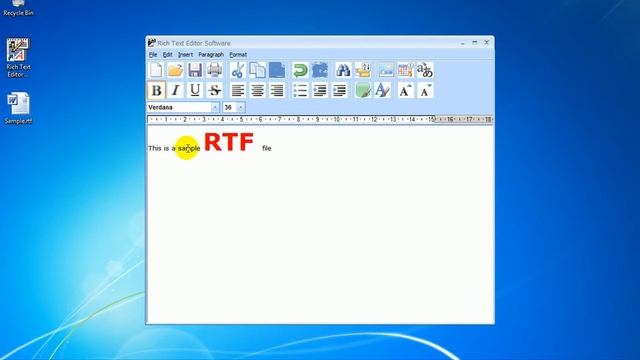Print the document using the printer icon

click(215, 70)
